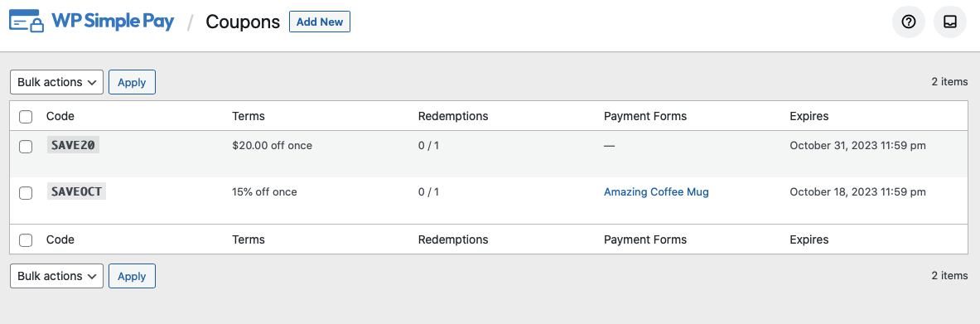Click the Code column header
The height and width of the screenshot is (324, 980).
(x=60, y=116)
